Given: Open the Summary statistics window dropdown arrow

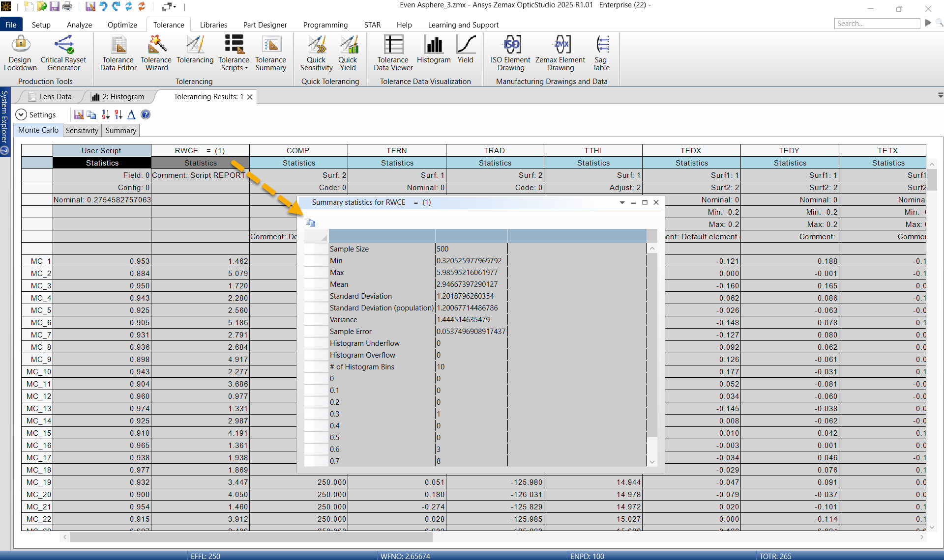Looking at the screenshot, I should (622, 202).
